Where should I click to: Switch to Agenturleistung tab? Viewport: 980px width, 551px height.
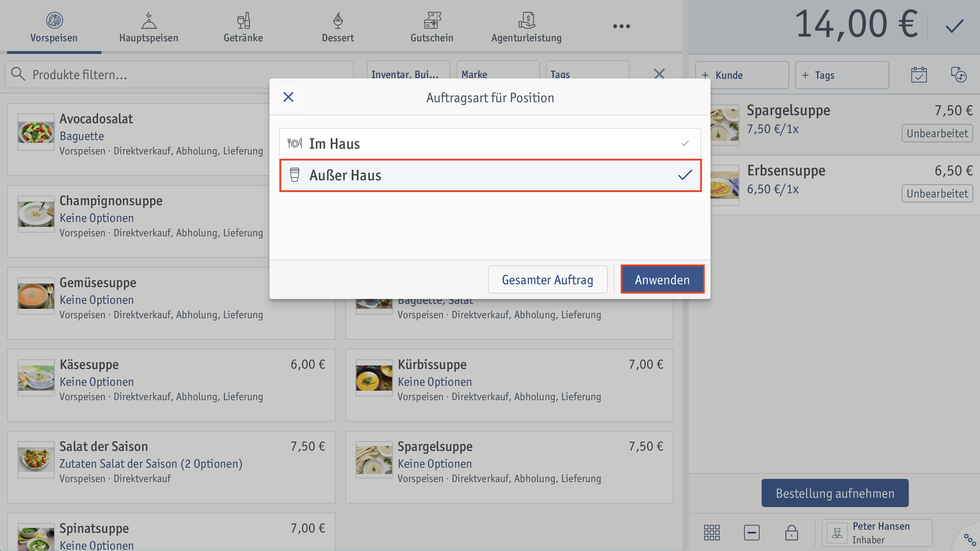tap(526, 27)
